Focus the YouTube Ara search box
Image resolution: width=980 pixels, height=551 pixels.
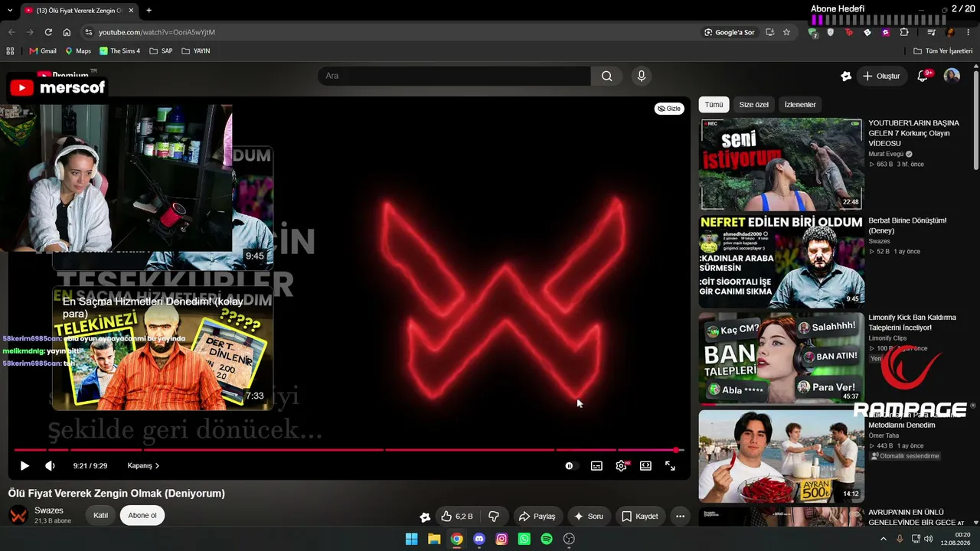point(454,76)
